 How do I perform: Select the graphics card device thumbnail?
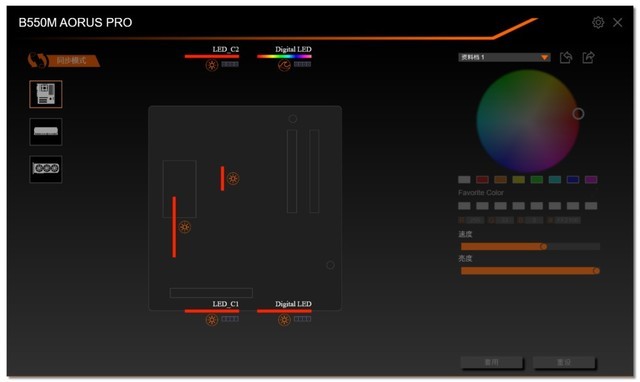(46, 169)
